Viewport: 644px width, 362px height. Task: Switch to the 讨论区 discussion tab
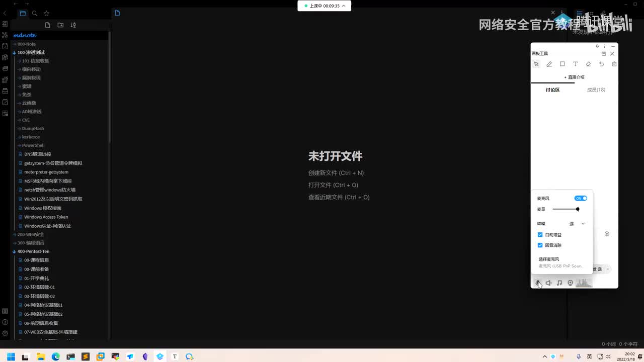552,90
